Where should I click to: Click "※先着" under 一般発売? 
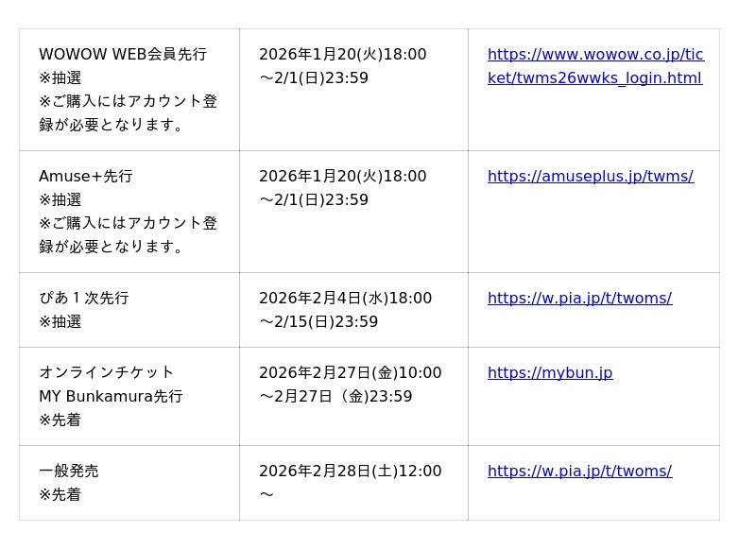pyautogui.click(x=60, y=495)
